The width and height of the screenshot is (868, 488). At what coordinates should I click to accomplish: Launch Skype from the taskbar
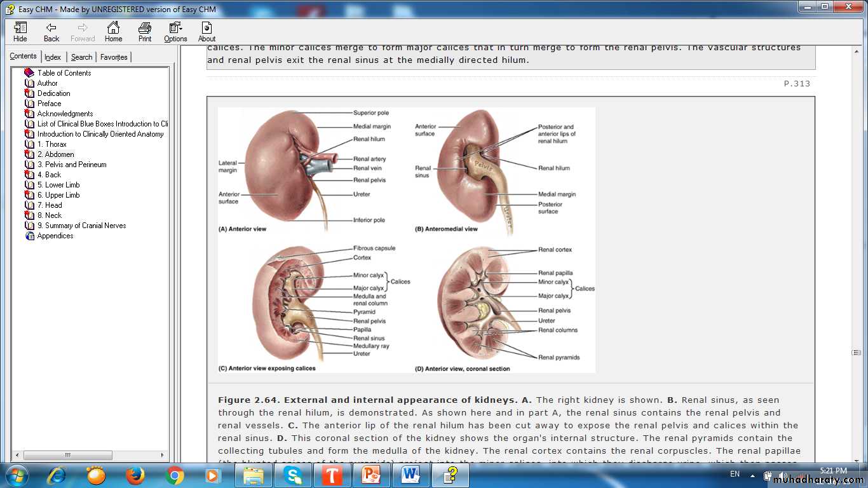pyautogui.click(x=292, y=475)
